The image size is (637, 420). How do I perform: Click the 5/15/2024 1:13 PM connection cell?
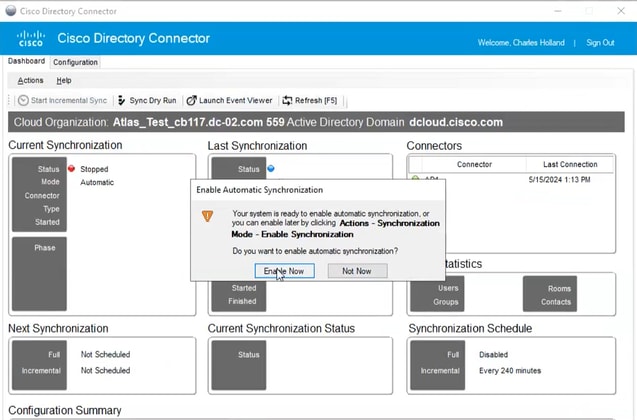coord(559,180)
